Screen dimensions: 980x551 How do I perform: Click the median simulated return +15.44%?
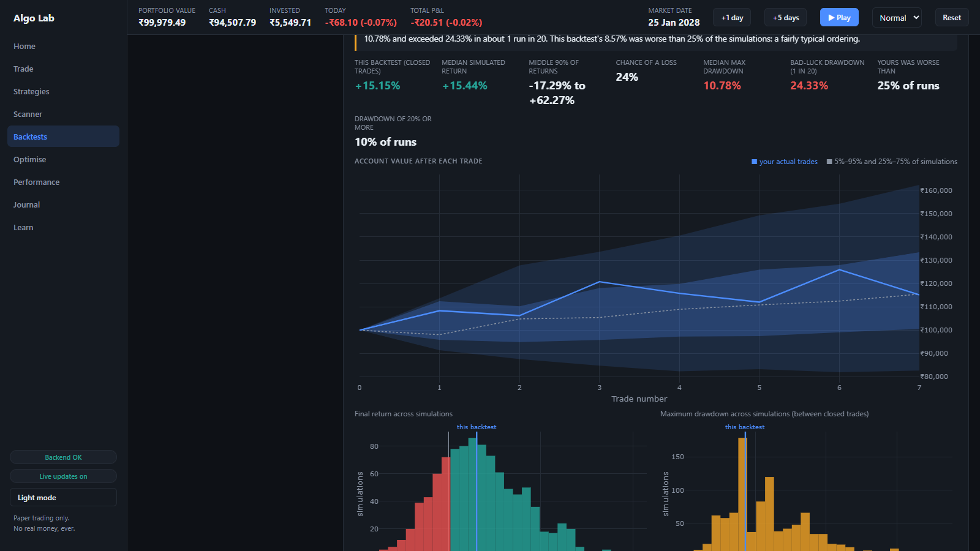465,86
